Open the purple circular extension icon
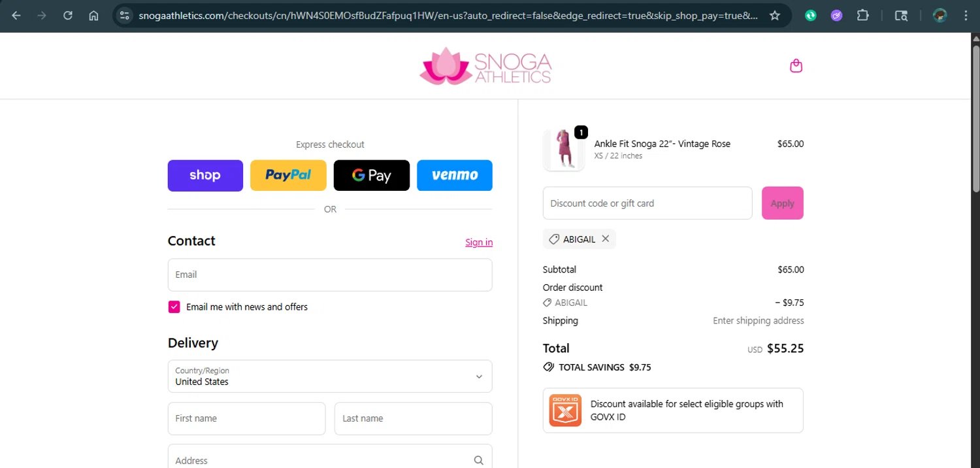The image size is (980, 468). 837,16
